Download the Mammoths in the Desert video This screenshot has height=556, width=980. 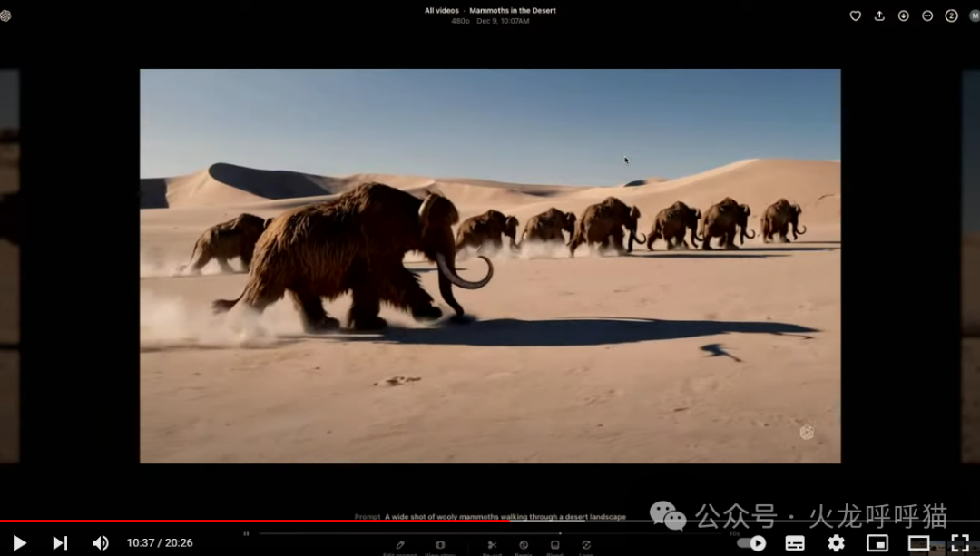(903, 15)
